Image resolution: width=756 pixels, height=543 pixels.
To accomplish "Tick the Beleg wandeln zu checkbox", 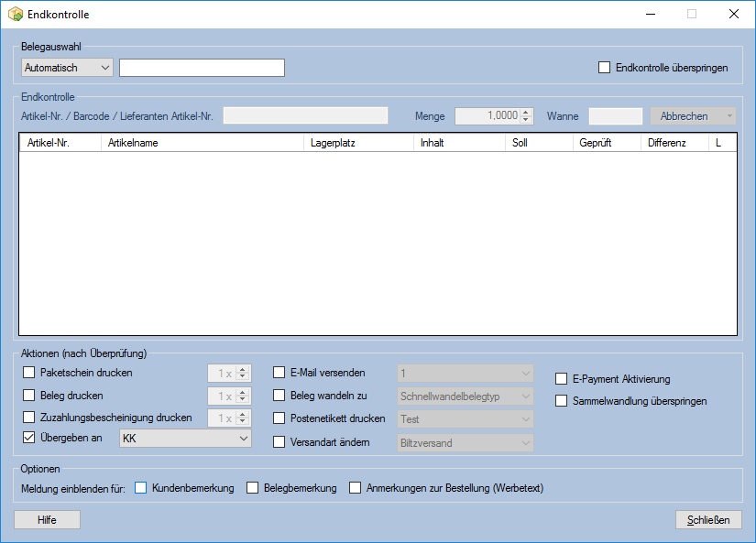I will coord(280,396).
